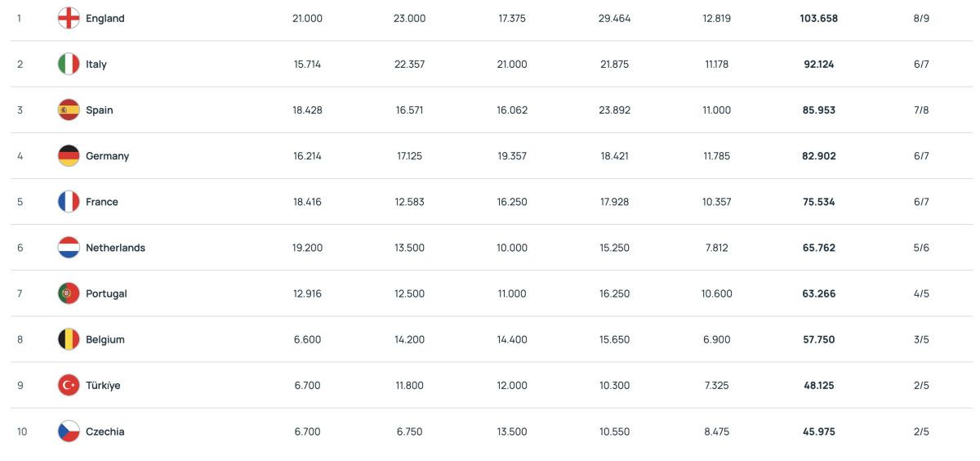
Task: Click the Italy flag icon
Action: (69, 64)
